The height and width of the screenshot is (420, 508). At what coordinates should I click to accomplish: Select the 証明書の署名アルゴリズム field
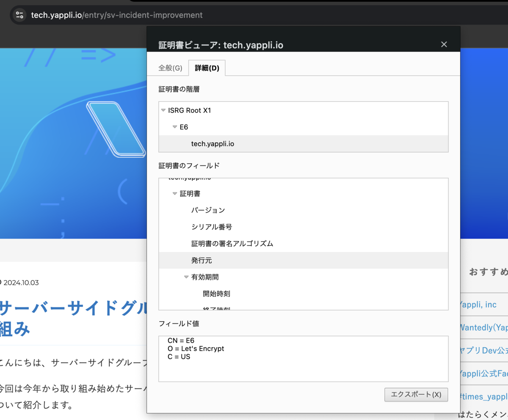[231, 244]
